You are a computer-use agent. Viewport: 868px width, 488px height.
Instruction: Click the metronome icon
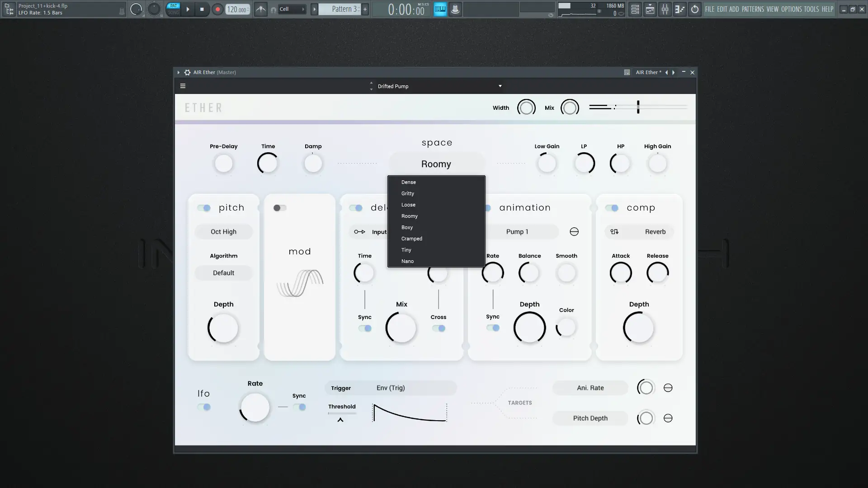pyautogui.click(x=261, y=9)
